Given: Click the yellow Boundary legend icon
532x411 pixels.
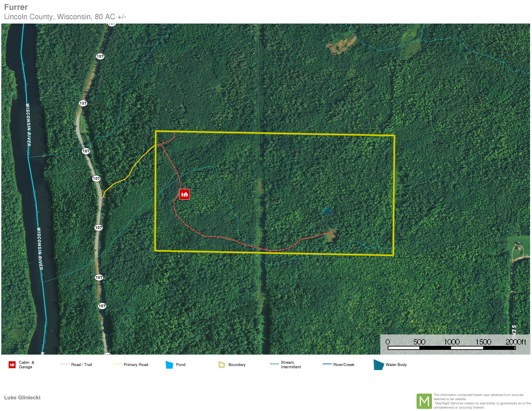Looking at the screenshot, I should 222,365.
